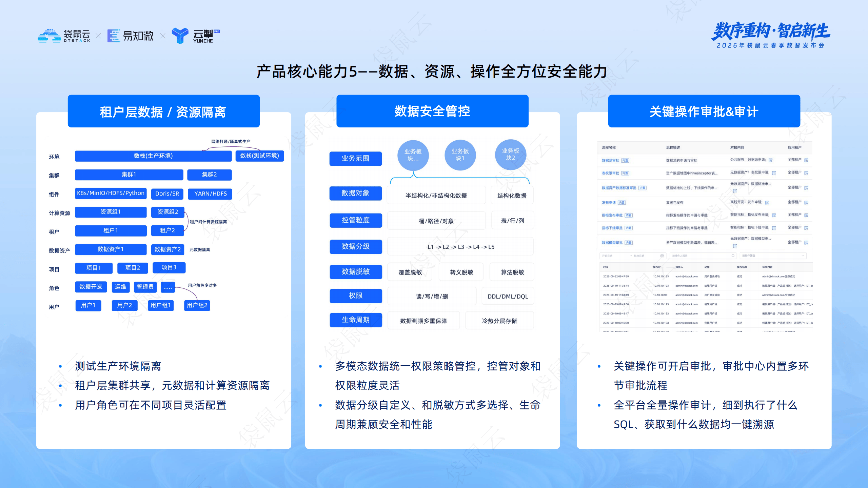
Task: Click the Doris/SR component block
Action: click(x=167, y=194)
